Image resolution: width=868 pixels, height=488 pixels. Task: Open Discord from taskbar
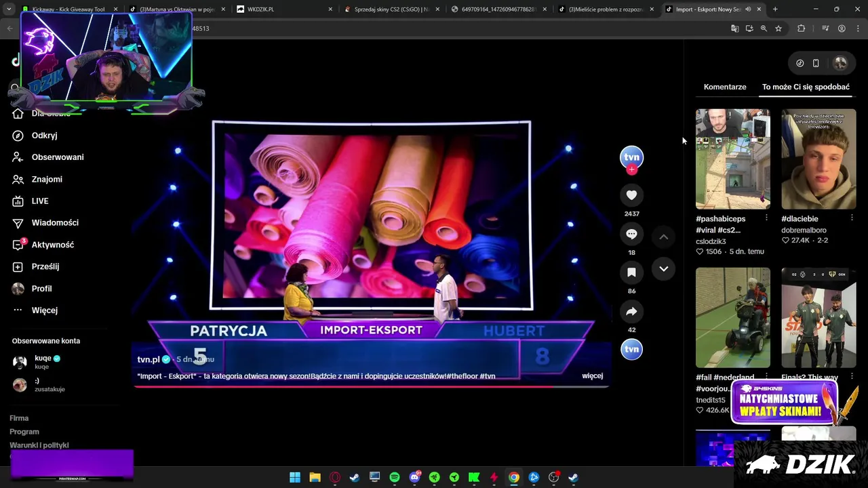414,477
